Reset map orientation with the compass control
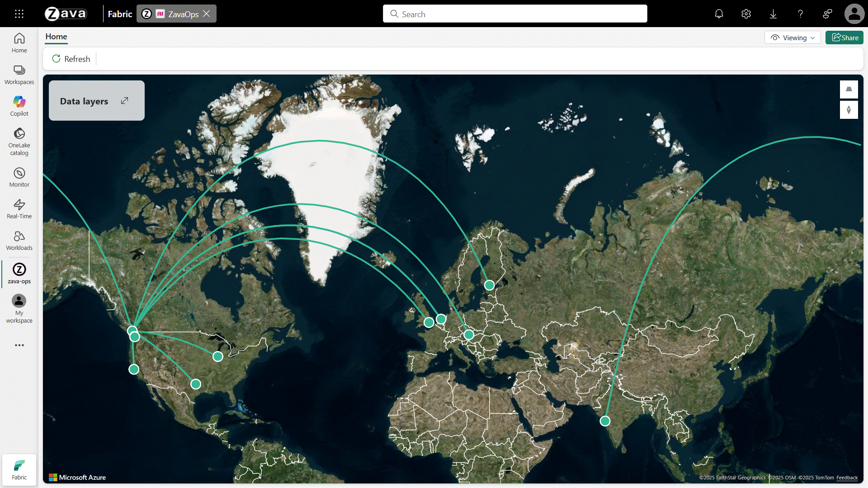868x488 pixels. coord(849,109)
